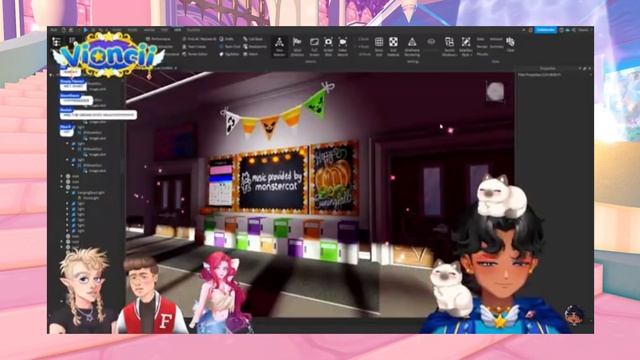Viewport: 640px width, 360px height.
Task: Open the Switch Windows dropdown
Action: [x=449, y=47]
